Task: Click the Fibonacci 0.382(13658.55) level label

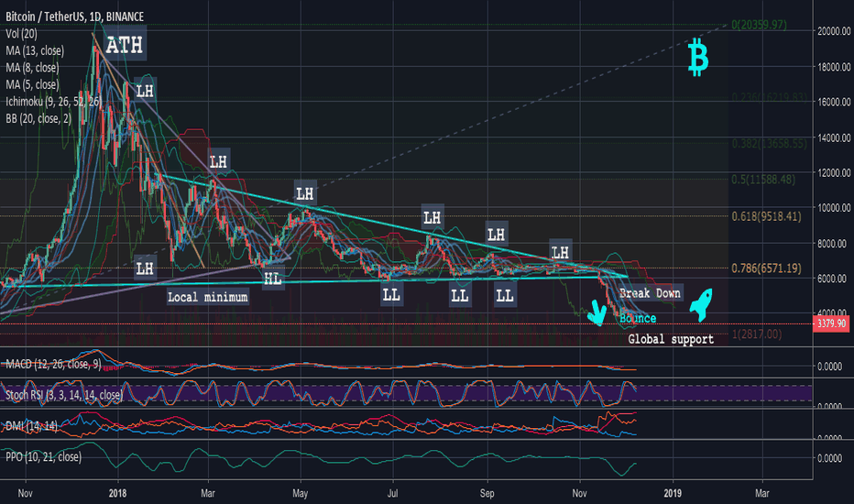Action: tap(769, 143)
